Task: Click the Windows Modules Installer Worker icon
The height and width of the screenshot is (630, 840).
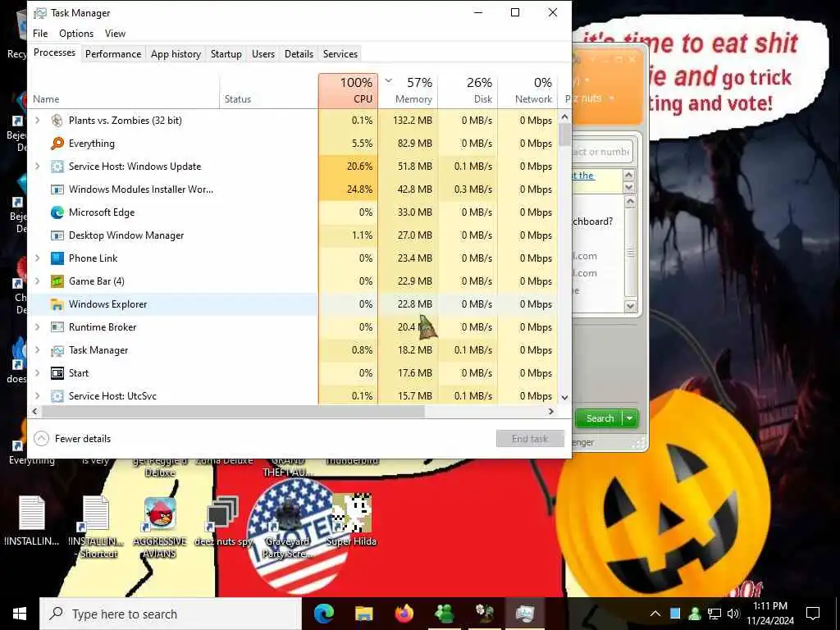Action: (57, 189)
